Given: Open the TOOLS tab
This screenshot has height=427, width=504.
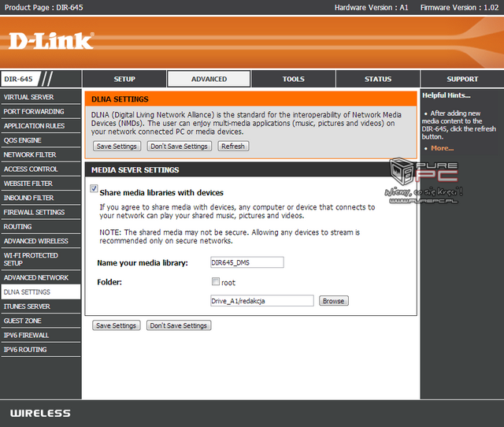Looking at the screenshot, I should tap(293, 79).
